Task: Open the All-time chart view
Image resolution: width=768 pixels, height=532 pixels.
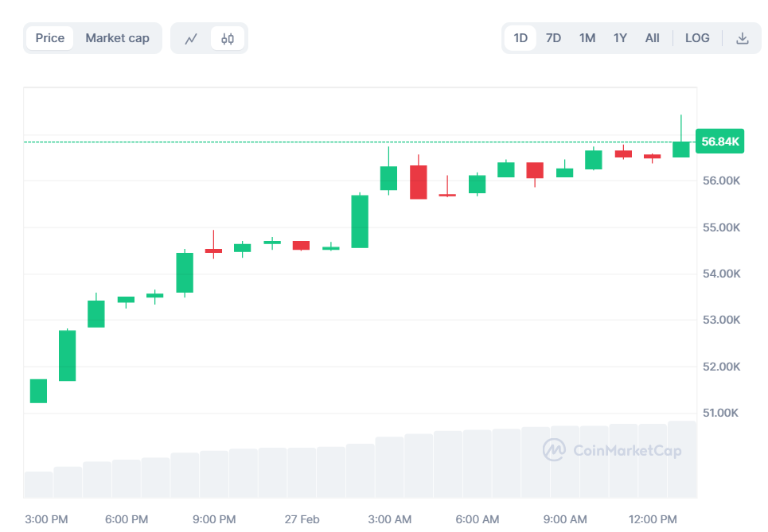Action: (652, 37)
